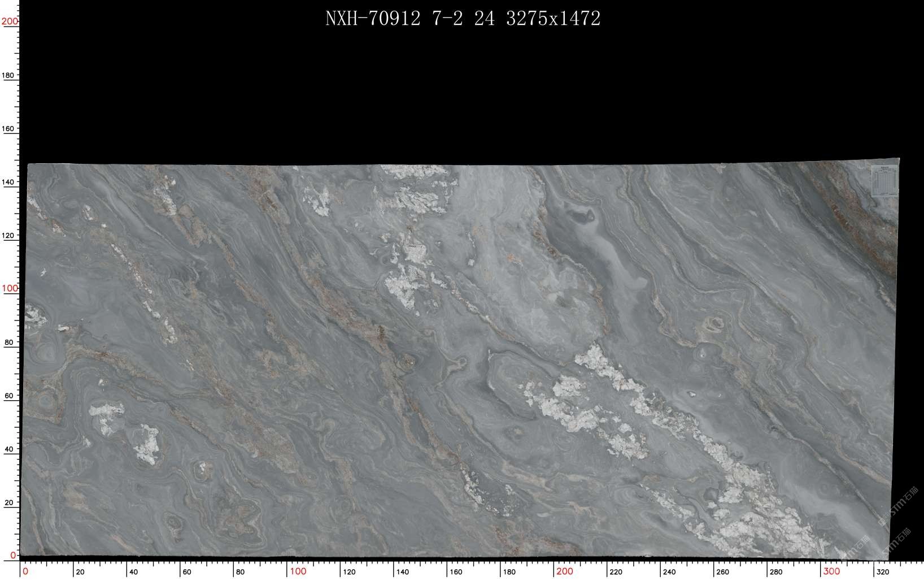Click the red 0 mark on vertical ruler
924x581 pixels.
pos(13,556)
